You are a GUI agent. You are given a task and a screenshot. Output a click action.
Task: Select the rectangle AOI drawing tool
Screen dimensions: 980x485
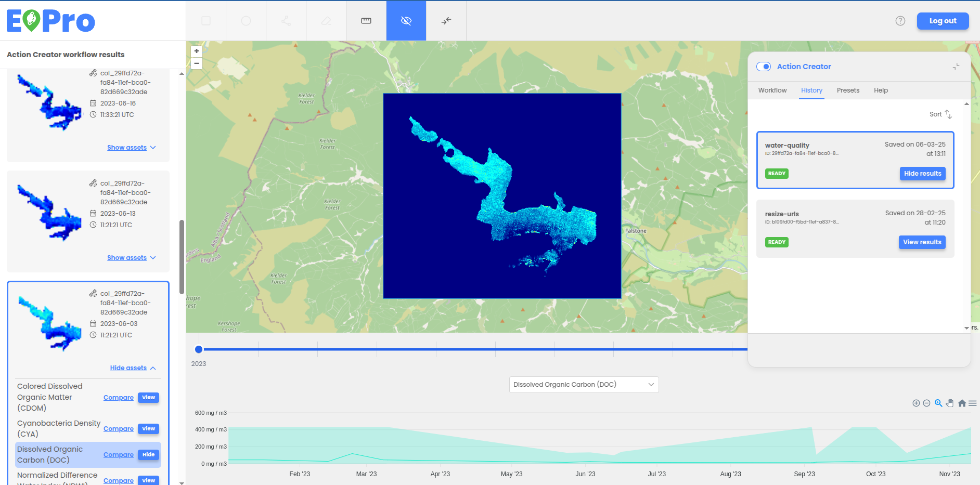tap(206, 21)
